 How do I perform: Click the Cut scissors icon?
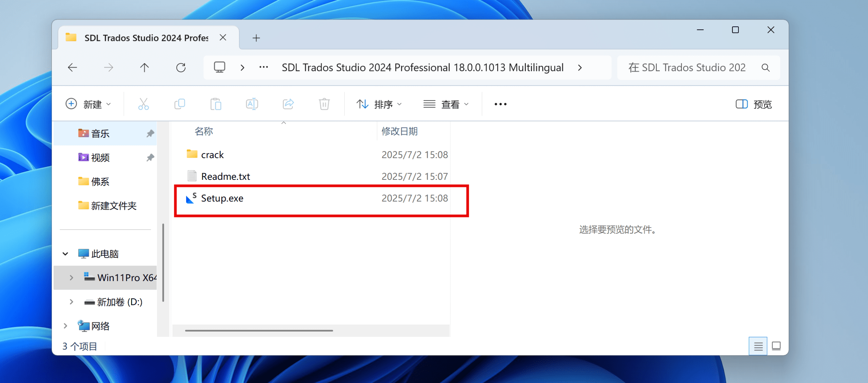143,104
